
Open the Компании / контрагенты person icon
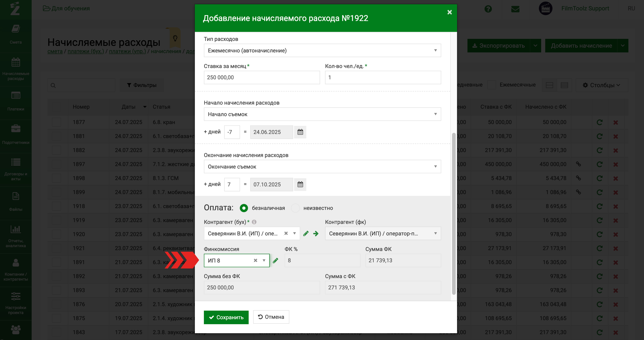point(16,263)
